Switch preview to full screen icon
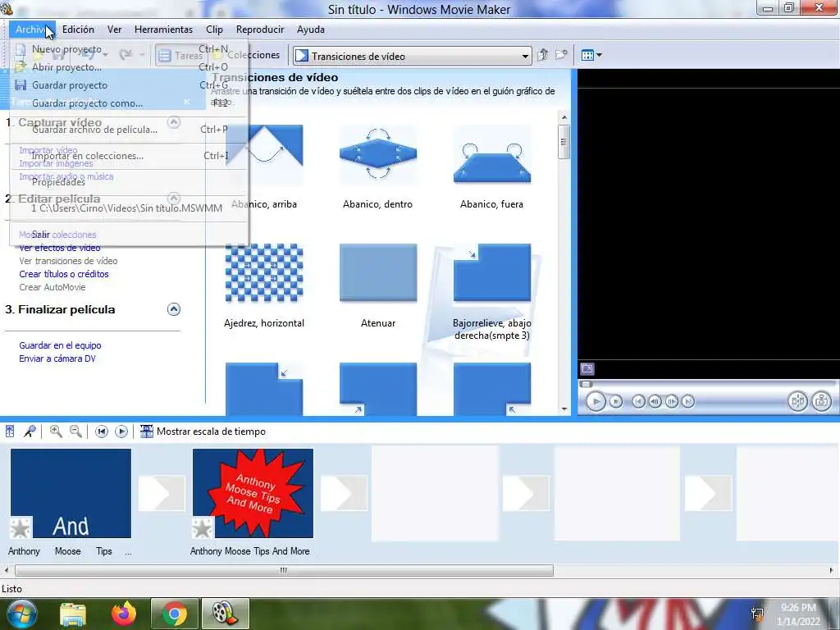The image size is (840, 630). click(587, 369)
